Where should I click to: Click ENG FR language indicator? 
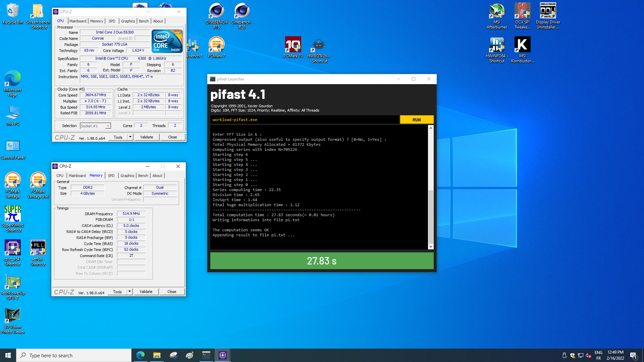[x=598, y=355]
